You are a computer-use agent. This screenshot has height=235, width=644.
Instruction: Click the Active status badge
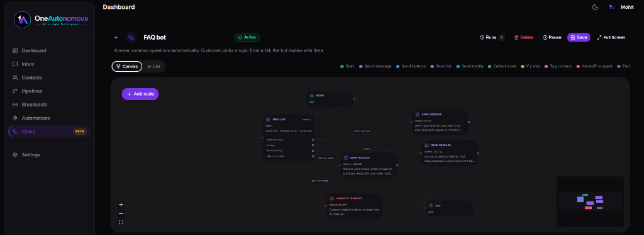[x=247, y=37]
